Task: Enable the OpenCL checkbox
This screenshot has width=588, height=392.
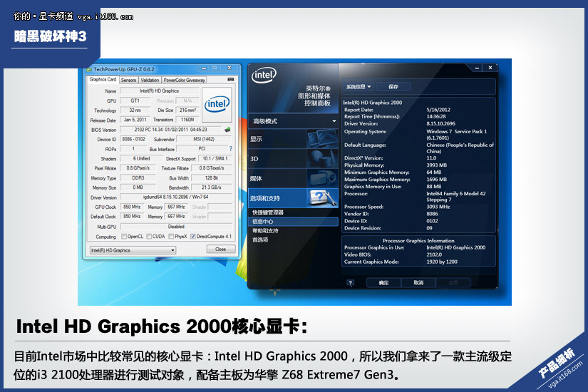Action: click(124, 237)
